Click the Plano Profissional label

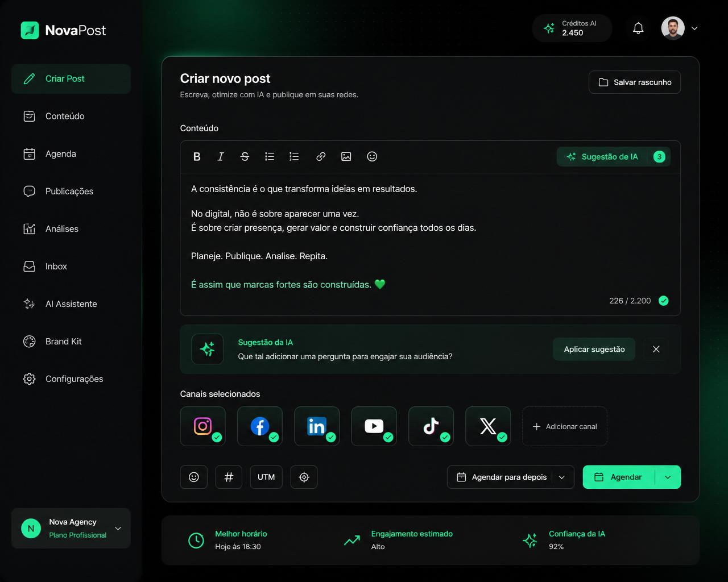pyautogui.click(x=77, y=535)
